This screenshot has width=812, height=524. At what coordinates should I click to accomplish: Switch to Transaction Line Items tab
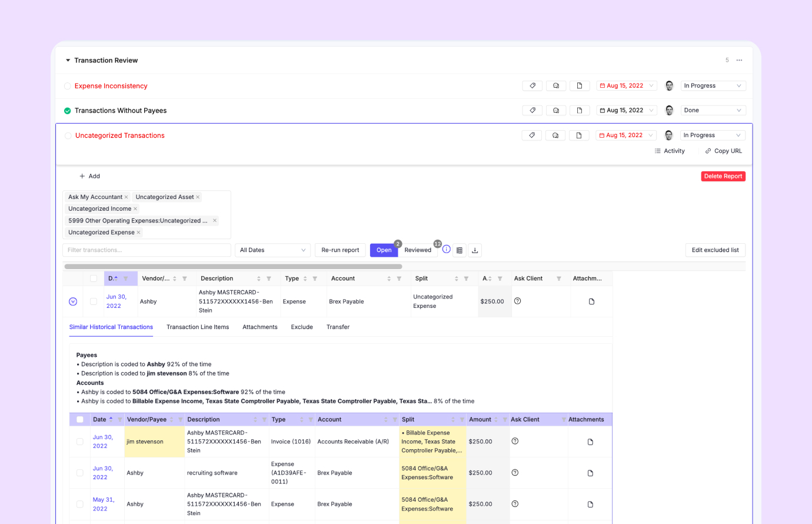pos(198,327)
